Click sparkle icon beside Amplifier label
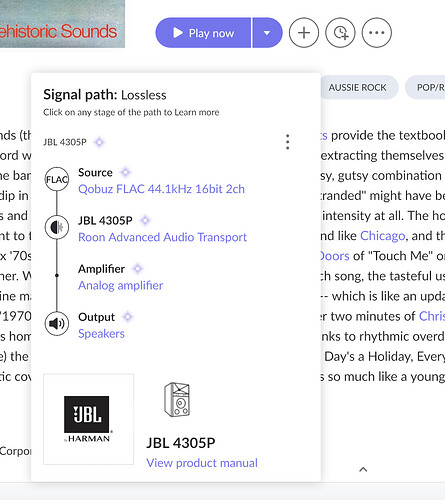Image resolution: width=445 pixels, height=500 pixels. (137, 269)
